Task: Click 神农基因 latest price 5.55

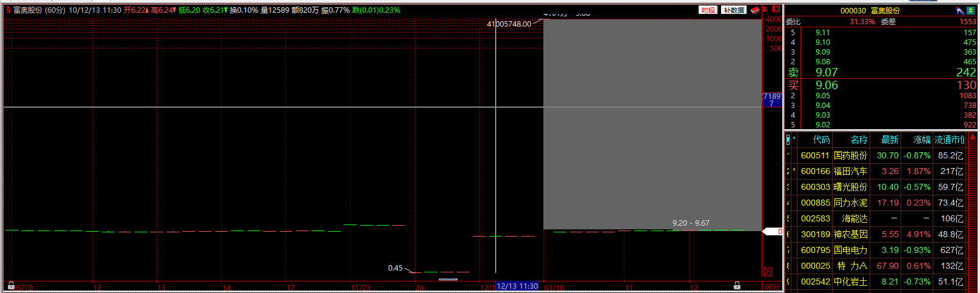Action: click(x=890, y=234)
